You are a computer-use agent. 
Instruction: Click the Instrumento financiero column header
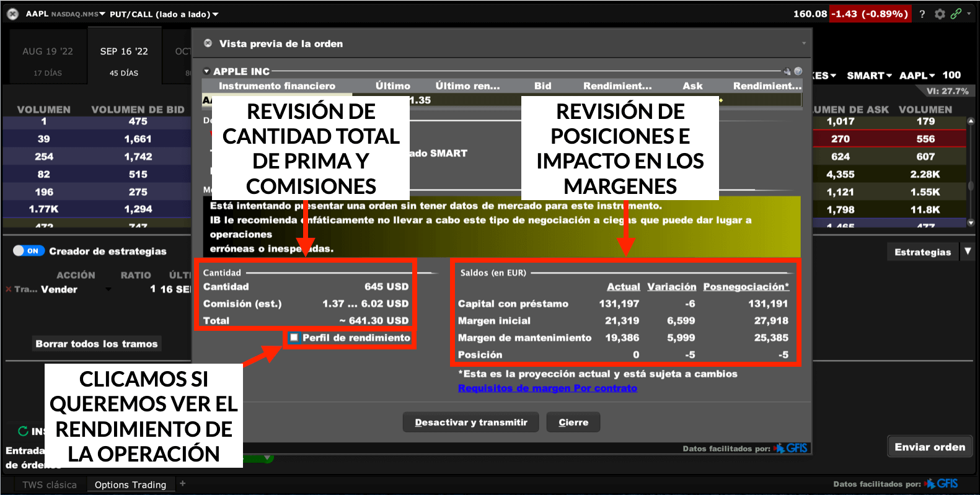(x=277, y=85)
